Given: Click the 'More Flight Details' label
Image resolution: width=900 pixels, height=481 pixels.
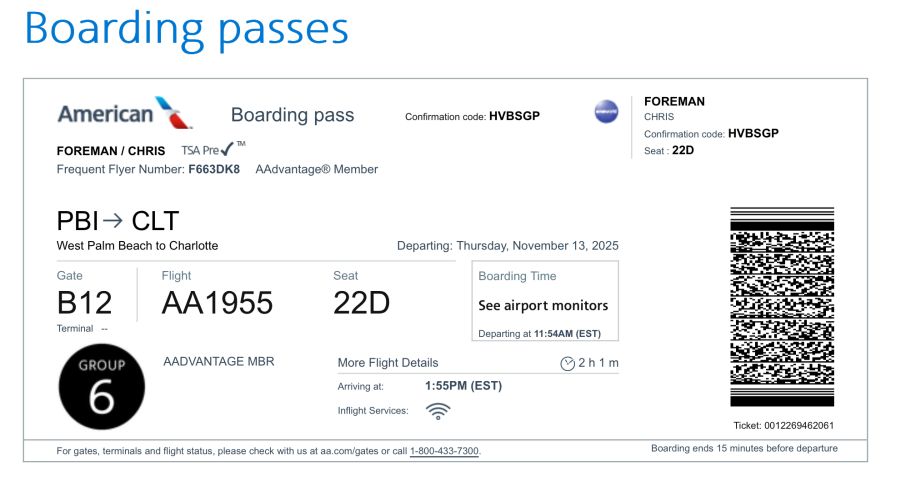Looking at the screenshot, I should point(388,363).
